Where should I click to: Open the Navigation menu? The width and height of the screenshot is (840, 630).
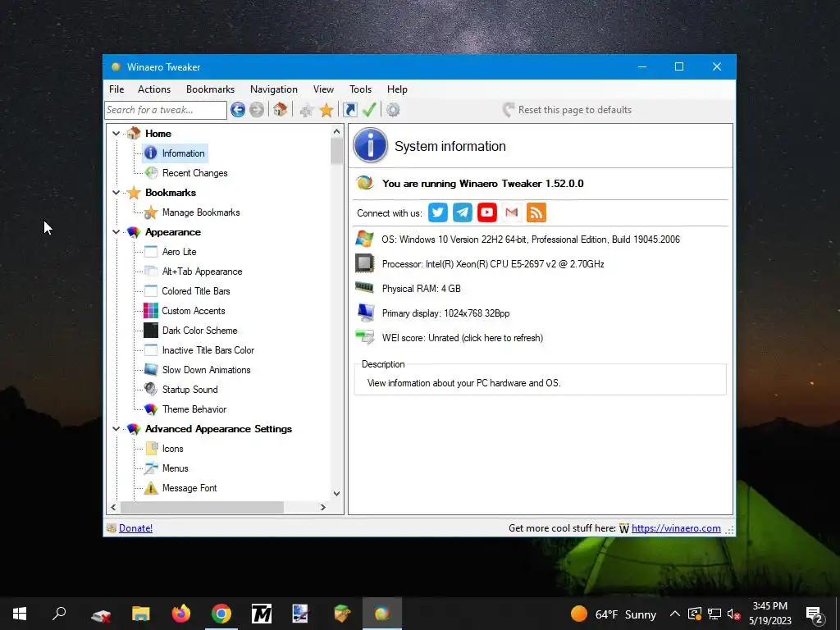tap(274, 89)
